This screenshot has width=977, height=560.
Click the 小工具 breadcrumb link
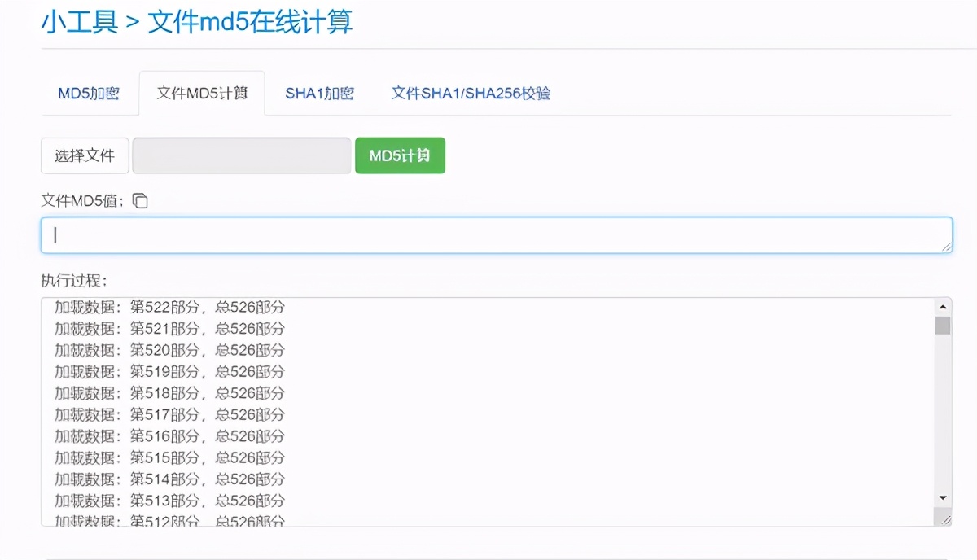pos(79,22)
